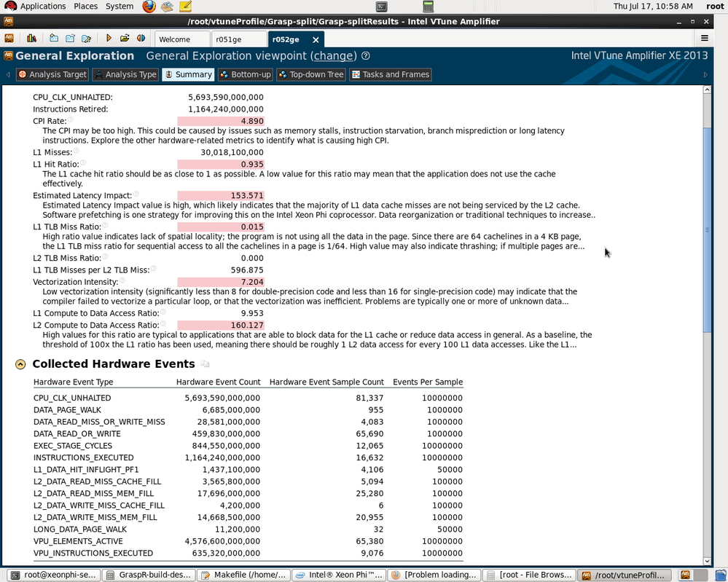The height and width of the screenshot is (582, 728).
Task: Close the r052ge tab
Action: pyautogui.click(x=316, y=39)
